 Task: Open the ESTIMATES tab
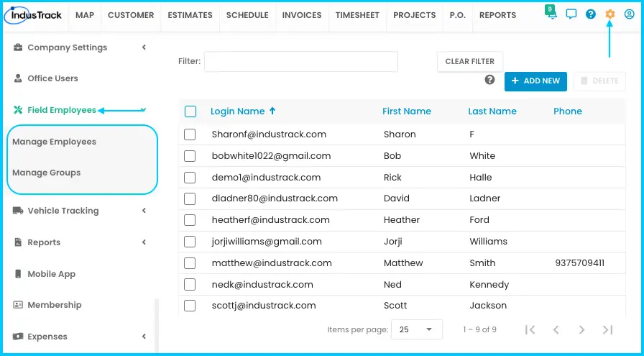click(190, 15)
